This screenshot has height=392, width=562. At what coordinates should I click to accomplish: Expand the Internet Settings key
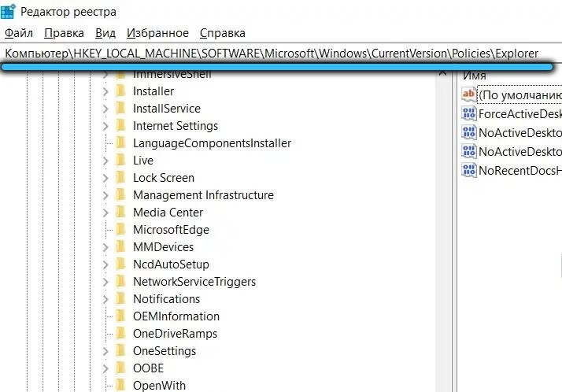[105, 126]
